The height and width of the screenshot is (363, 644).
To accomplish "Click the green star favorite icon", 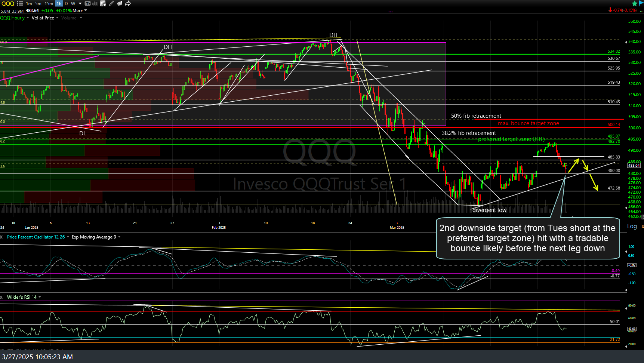I will click(635, 3).
